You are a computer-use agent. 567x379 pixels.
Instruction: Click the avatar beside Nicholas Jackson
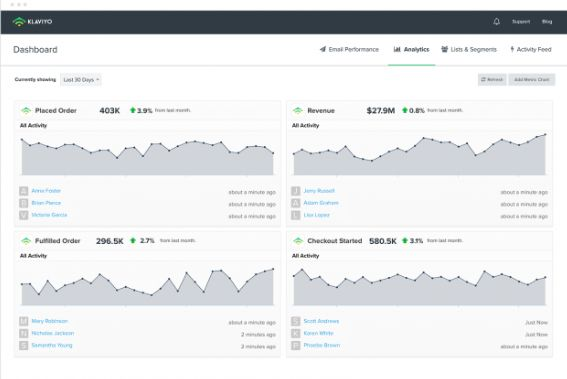(x=24, y=333)
